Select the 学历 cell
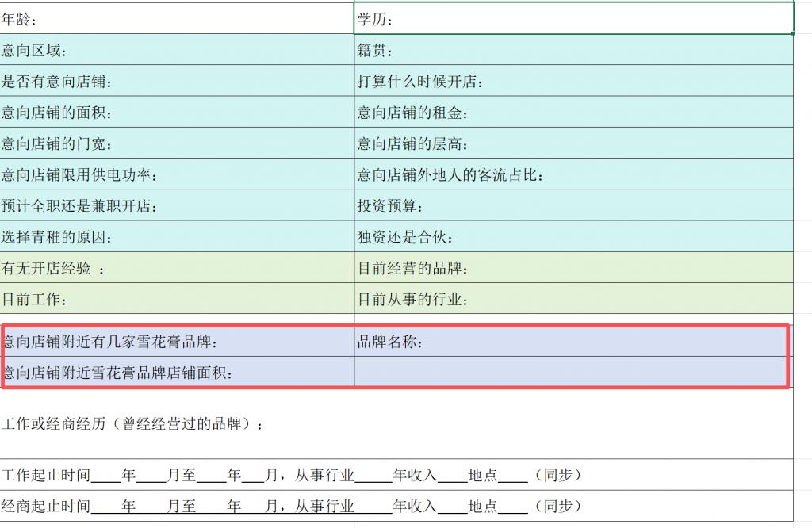Image resolution: width=812 pixels, height=528 pixels. (573, 19)
